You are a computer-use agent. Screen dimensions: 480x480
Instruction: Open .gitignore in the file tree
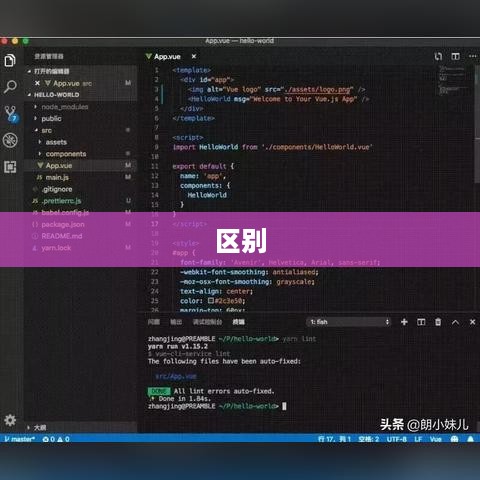point(57,189)
